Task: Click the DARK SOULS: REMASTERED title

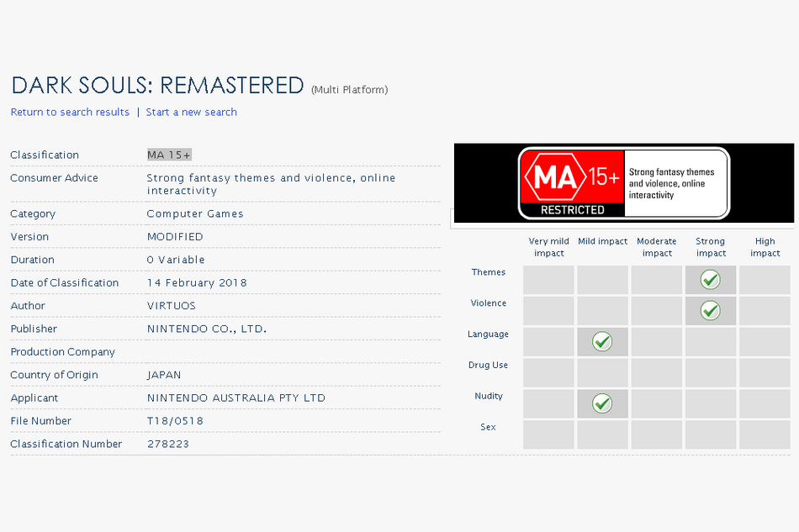Action: (157, 85)
